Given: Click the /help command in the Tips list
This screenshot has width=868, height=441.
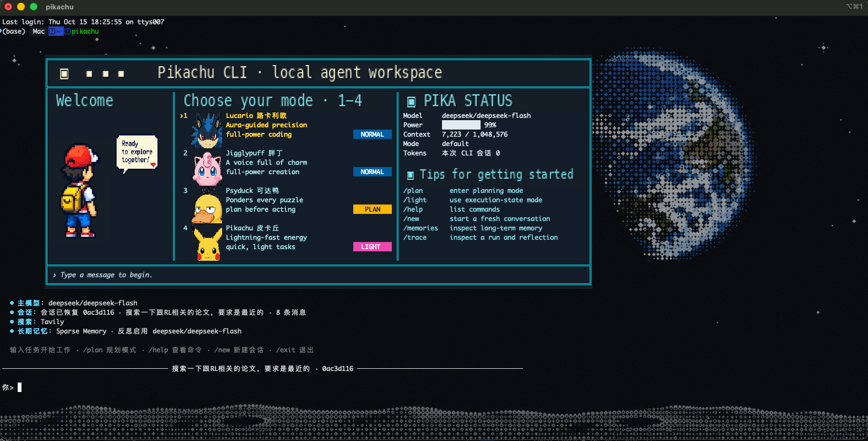Looking at the screenshot, I should pyautogui.click(x=413, y=209).
